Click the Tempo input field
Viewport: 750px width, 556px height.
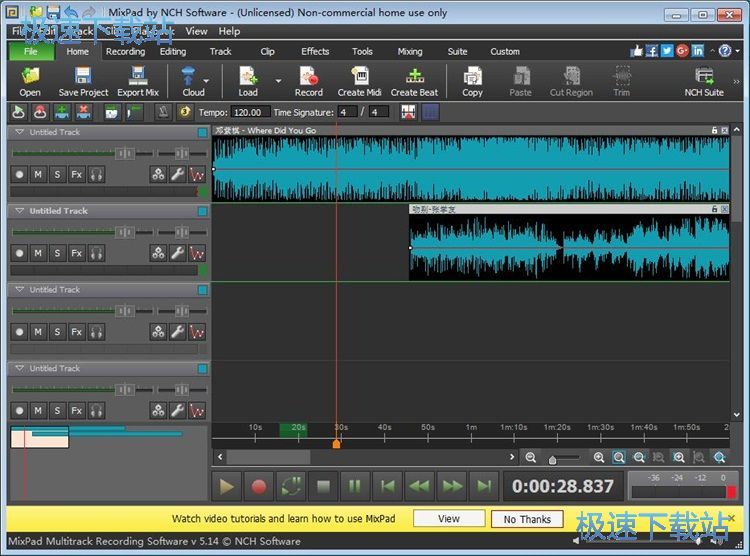pyautogui.click(x=249, y=113)
